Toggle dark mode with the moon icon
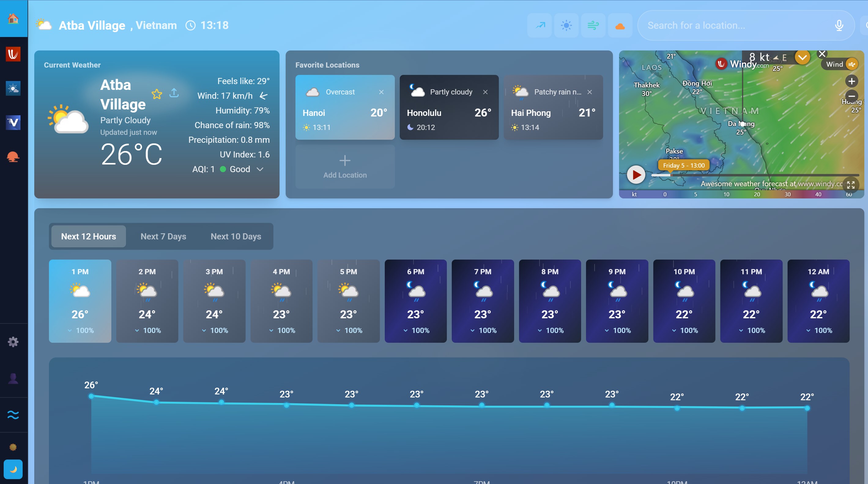 click(13, 469)
